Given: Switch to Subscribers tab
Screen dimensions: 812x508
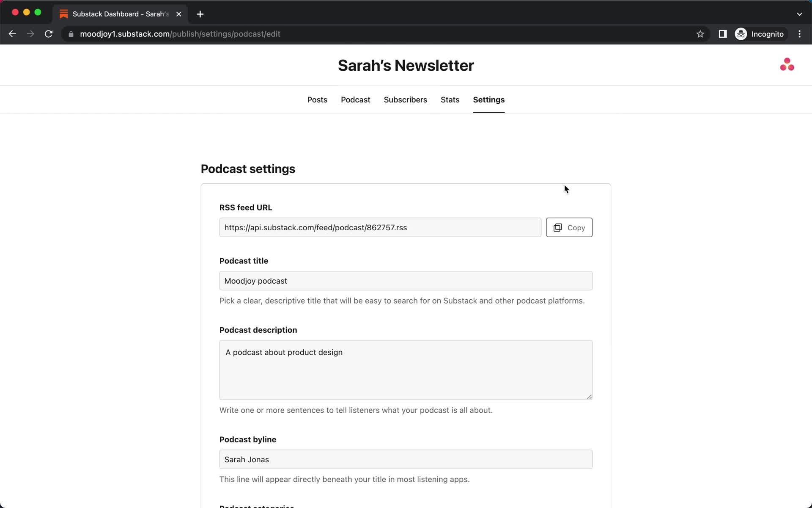Looking at the screenshot, I should coord(405,99).
